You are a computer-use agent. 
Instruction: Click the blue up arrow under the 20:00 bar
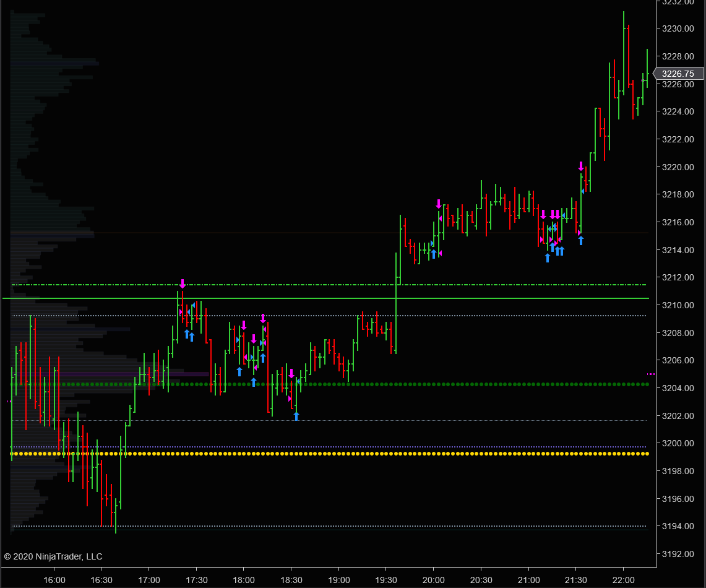pyautogui.click(x=434, y=254)
